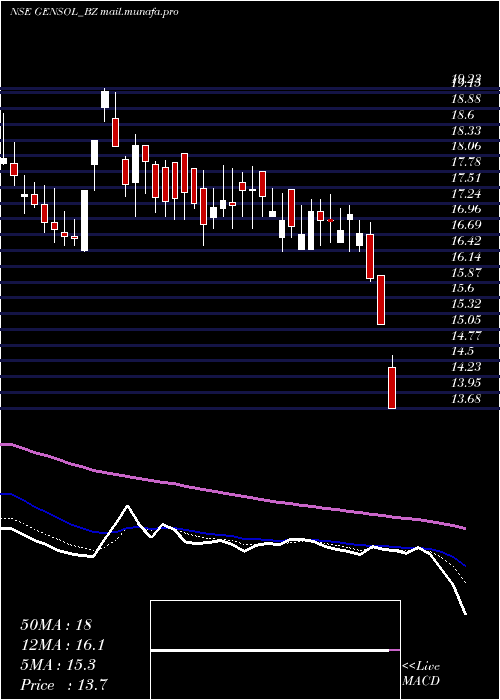Click the 15.05 price axis label
Image resolution: width=500 pixels, height=700 pixels.
pyautogui.click(x=466, y=320)
